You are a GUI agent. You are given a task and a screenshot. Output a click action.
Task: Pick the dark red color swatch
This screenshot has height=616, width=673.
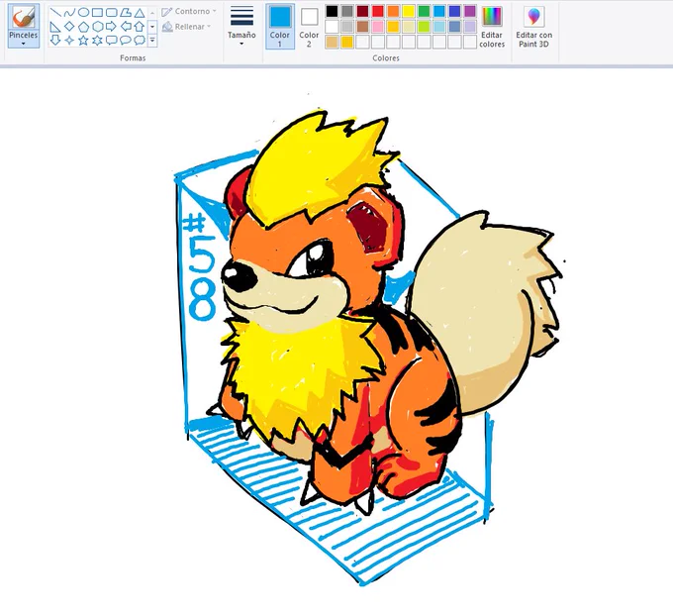tap(362, 11)
